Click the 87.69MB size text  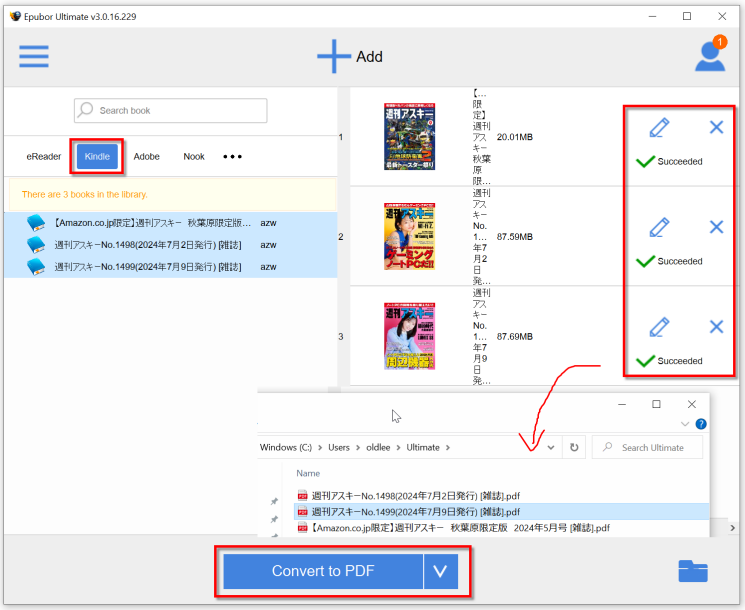coord(515,336)
